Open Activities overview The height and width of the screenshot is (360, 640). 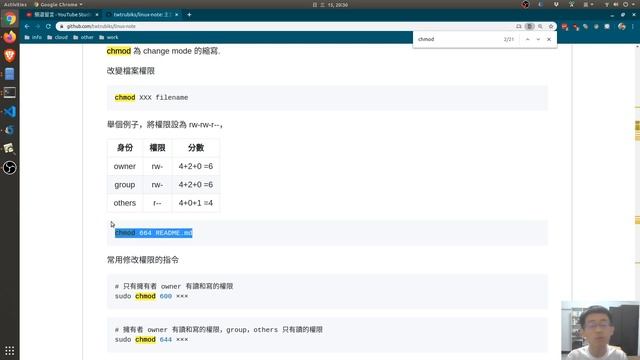(15, 4)
